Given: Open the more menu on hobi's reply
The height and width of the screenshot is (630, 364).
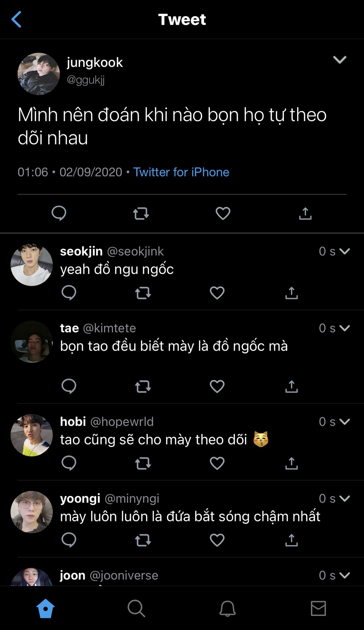Looking at the screenshot, I should (x=345, y=422).
